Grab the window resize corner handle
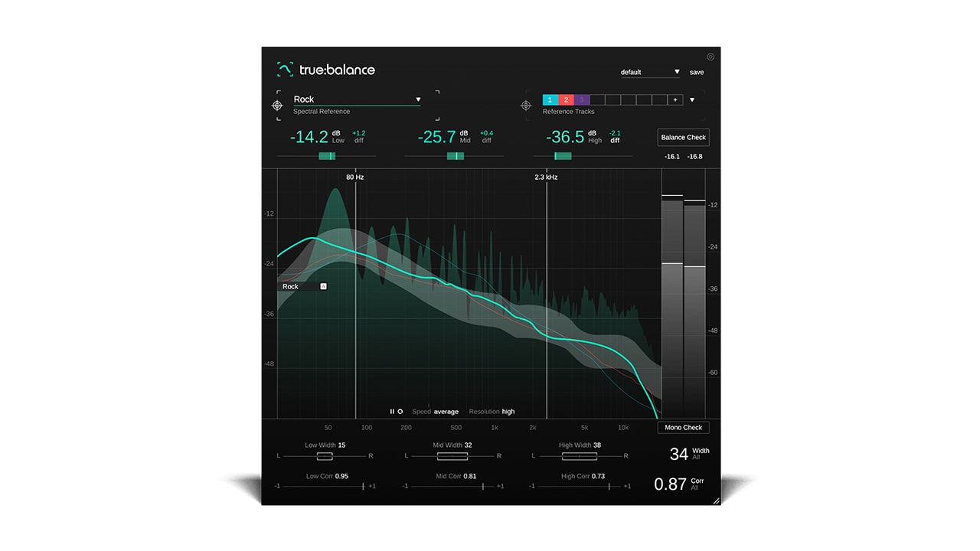 716,500
